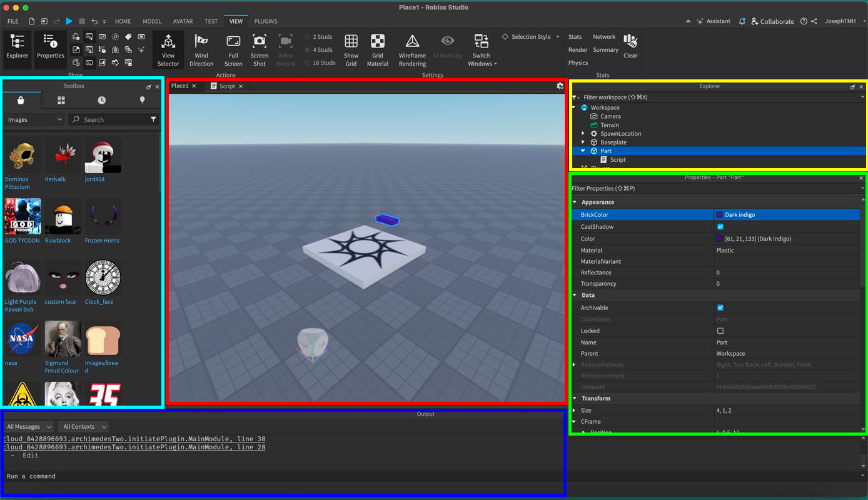Open Grid Material options

point(378,50)
